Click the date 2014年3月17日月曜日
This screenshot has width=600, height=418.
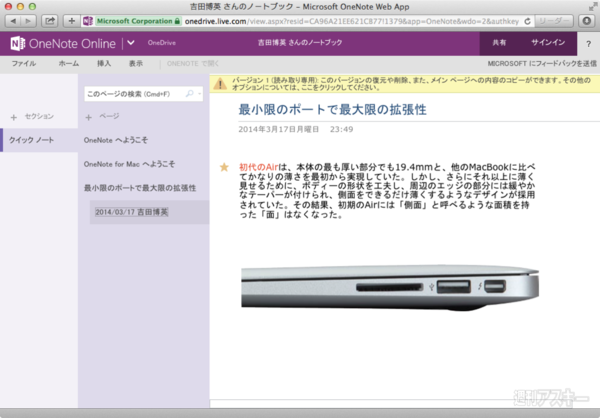[x=279, y=129]
